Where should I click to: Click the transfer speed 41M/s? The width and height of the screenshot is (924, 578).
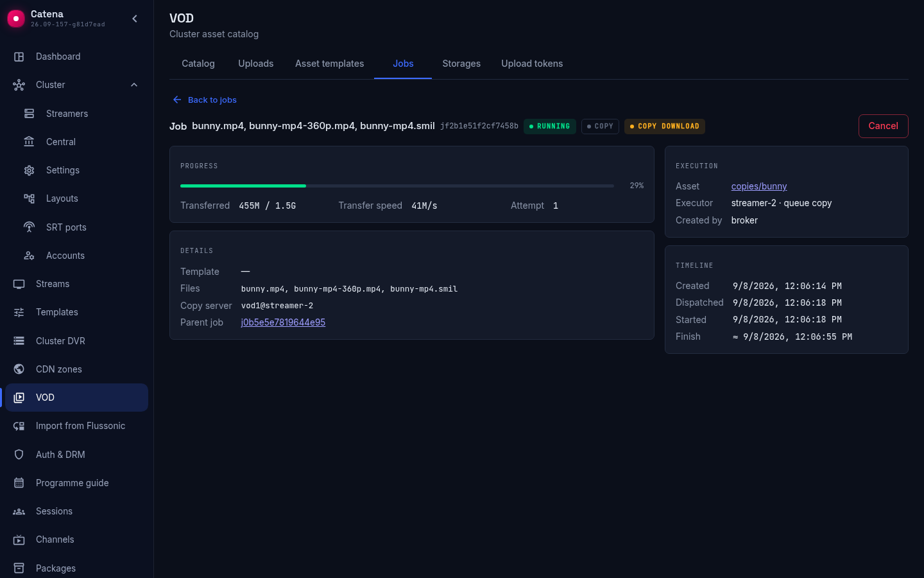(x=424, y=206)
